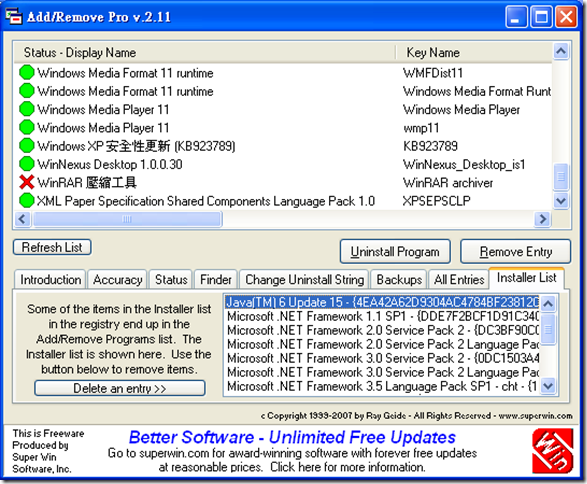Open the Introduction tab

pyautogui.click(x=51, y=280)
